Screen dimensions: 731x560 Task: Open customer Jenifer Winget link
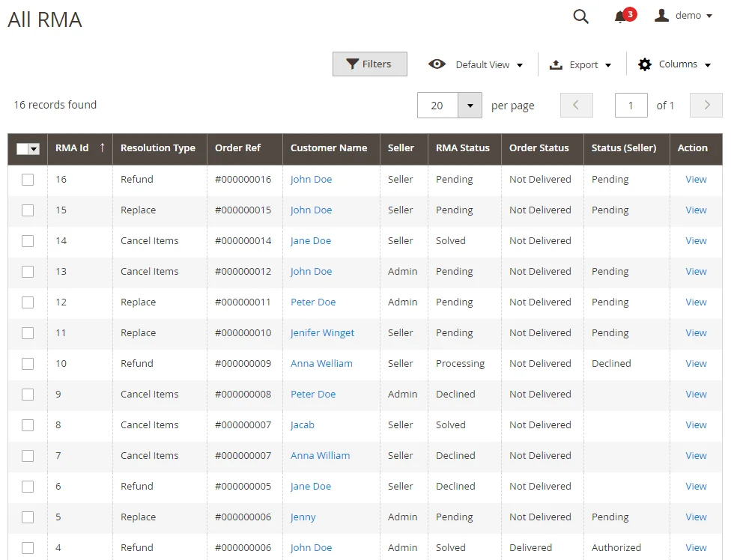(x=322, y=333)
